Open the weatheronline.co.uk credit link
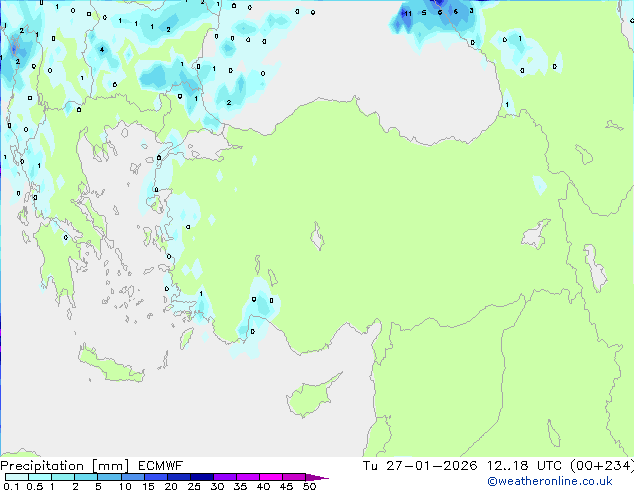This screenshot has height=490, width=634. tap(550, 481)
